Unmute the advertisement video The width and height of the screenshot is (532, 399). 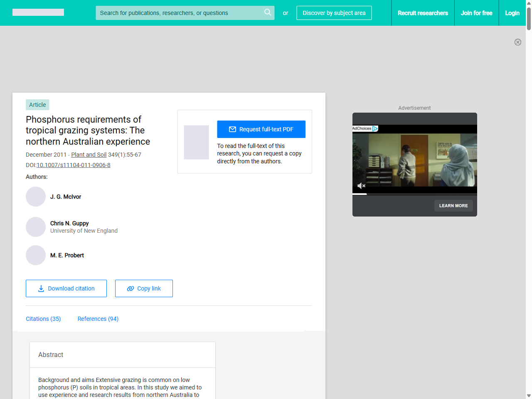(x=361, y=186)
